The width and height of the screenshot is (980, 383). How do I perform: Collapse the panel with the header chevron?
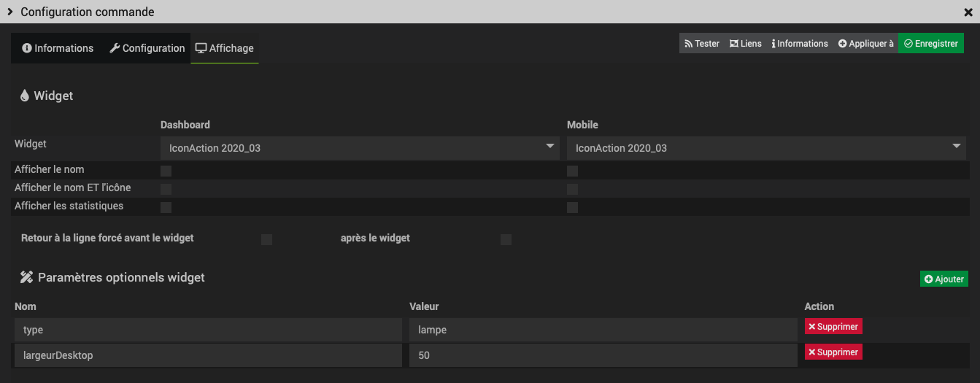[x=10, y=12]
